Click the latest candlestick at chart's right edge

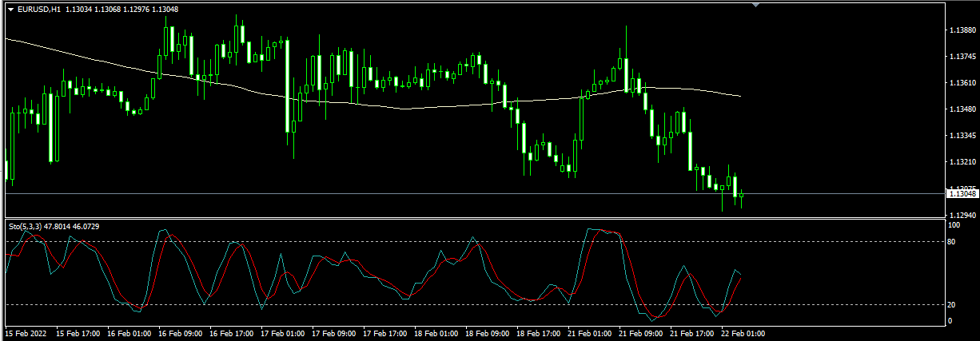(741, 194)
